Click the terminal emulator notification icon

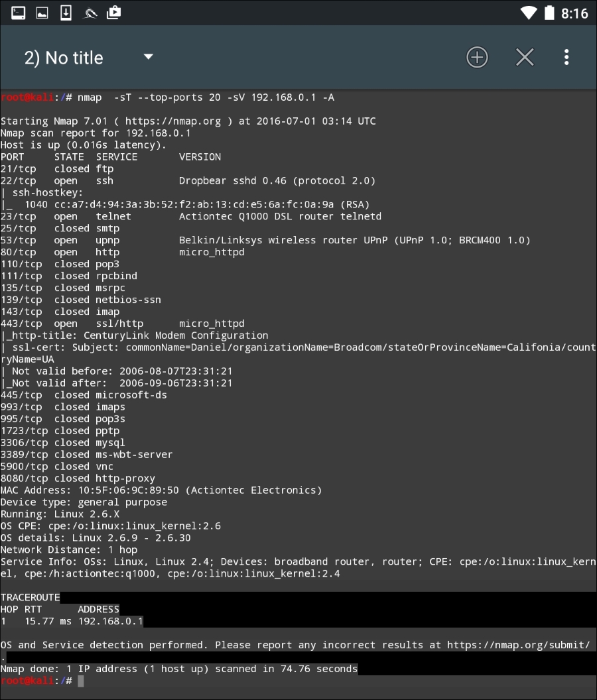[18, 12]
